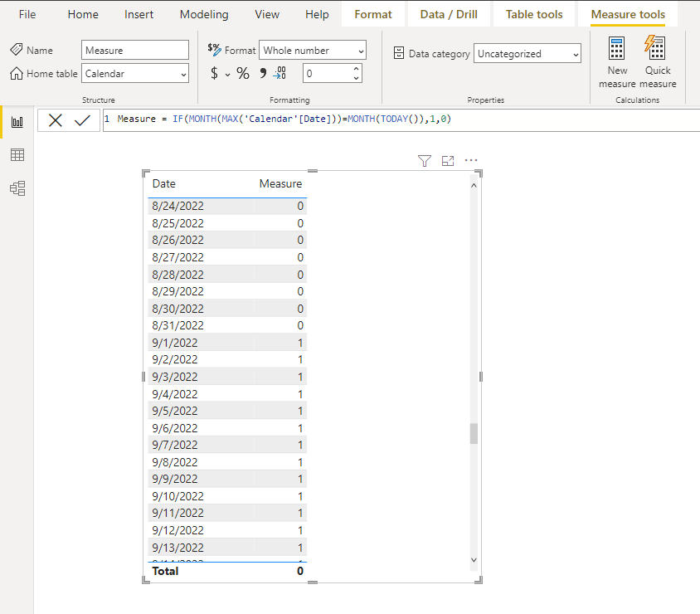
Task: Click the Format label icon in ribbon
Action: click(x=214, y=50)
